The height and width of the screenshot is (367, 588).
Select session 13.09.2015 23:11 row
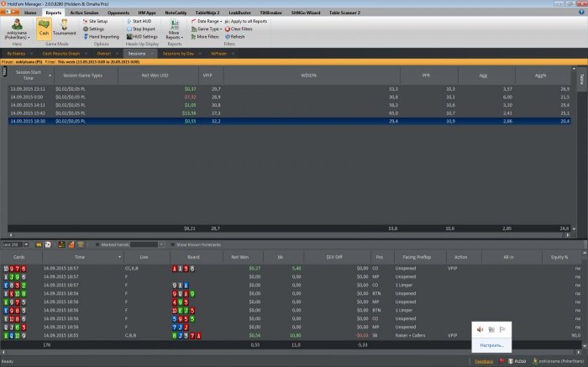(x=289, y=89)
